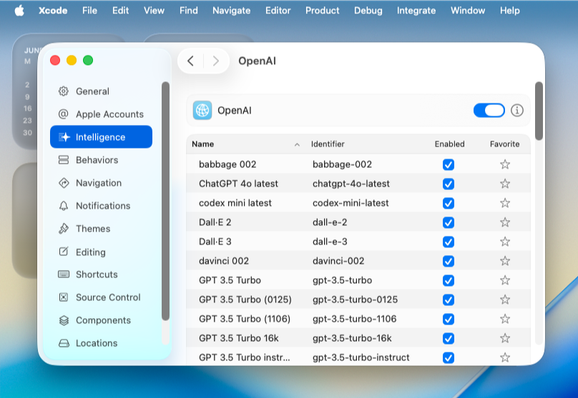Image resolution: width=578 pixels, height=398 pixels.
Task: Mark Dall·E 3 as favorite
Action: pyautogui.click(x=505, y=242)
